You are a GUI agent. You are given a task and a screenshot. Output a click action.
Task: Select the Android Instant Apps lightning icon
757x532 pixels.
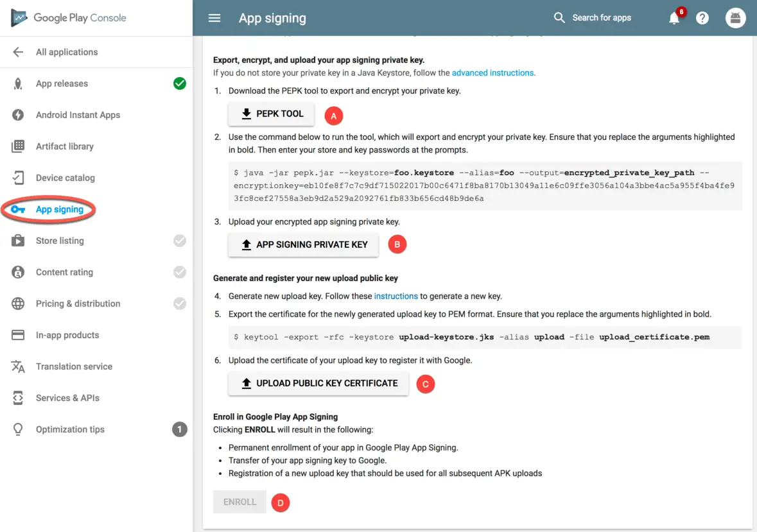(x=18, y=115)
